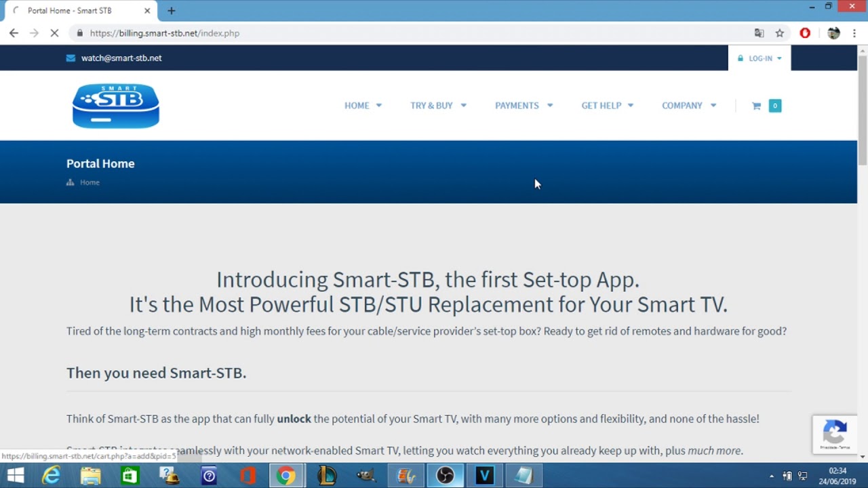The image size is (868, 488).
Task: Click the page vertical scrollbar thumb
Action: click(x=863, y=110)
